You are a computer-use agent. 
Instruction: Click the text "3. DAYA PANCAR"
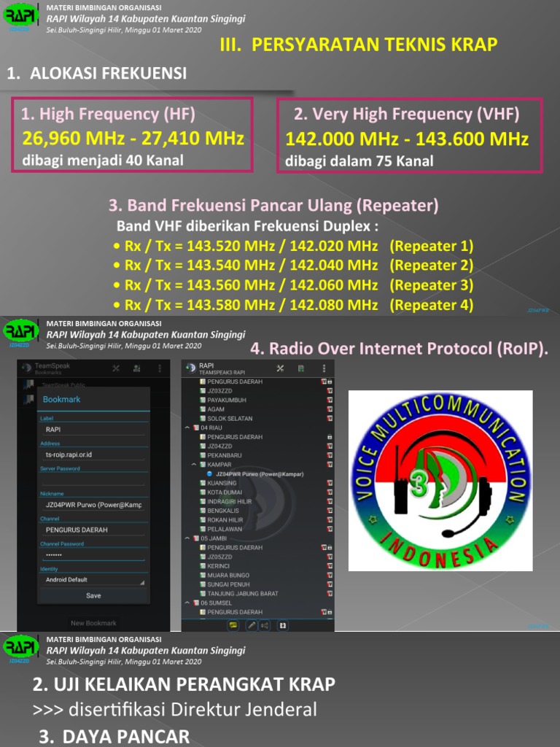pos(114,736)
